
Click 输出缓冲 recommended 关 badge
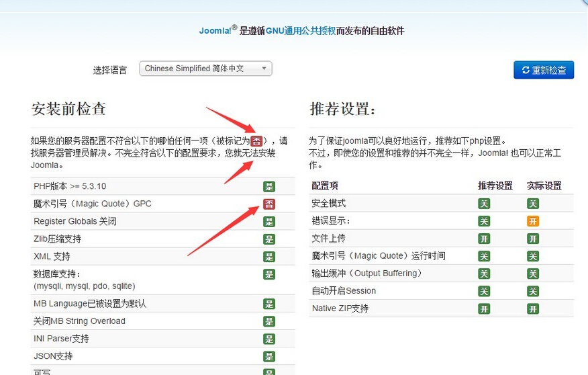pos(484,274)
